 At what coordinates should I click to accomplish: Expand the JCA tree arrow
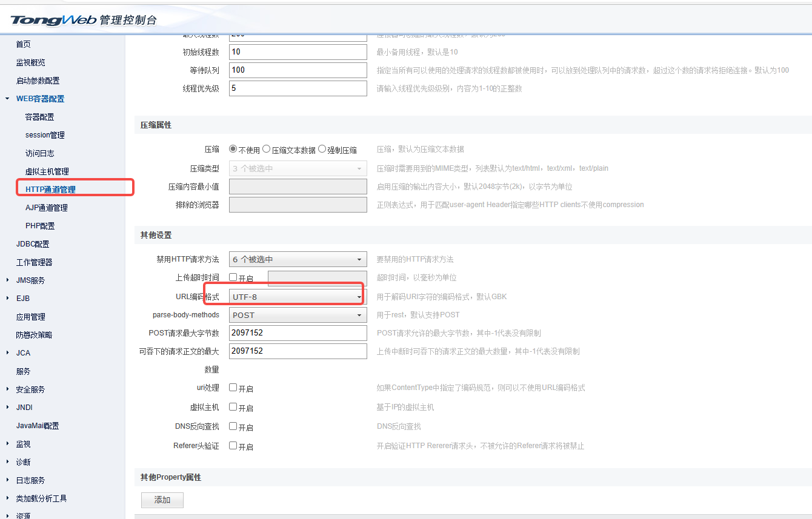tap(7, 353)
